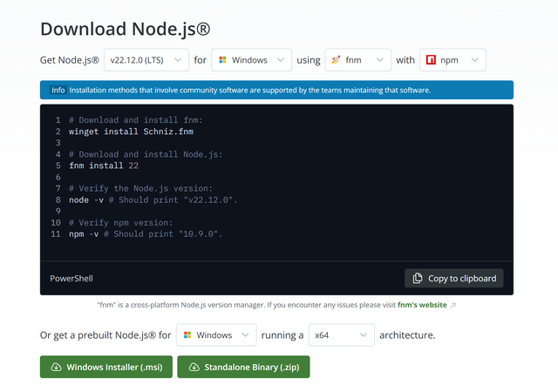Click the PowerShell label below the code
The width and height of the screenshot is (558, 392).
click(71, 278)
